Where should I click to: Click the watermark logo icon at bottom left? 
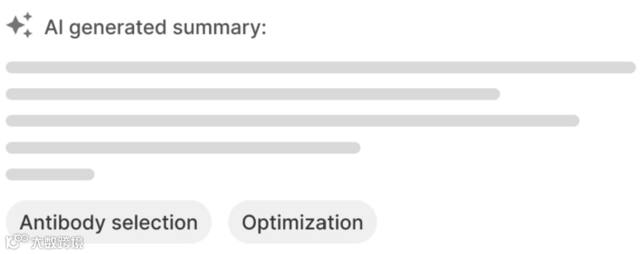click(16, 241)
